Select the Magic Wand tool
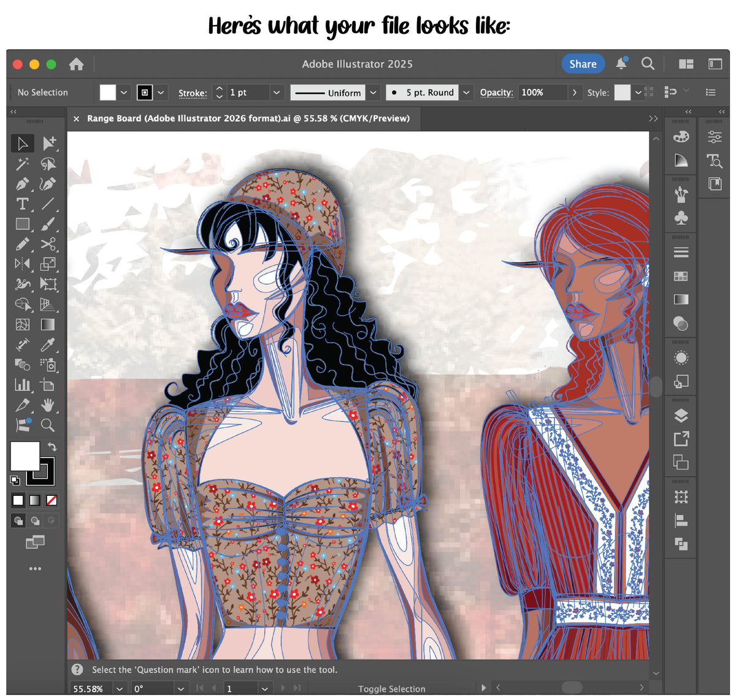Screen dimensions: 736x700 23,164
